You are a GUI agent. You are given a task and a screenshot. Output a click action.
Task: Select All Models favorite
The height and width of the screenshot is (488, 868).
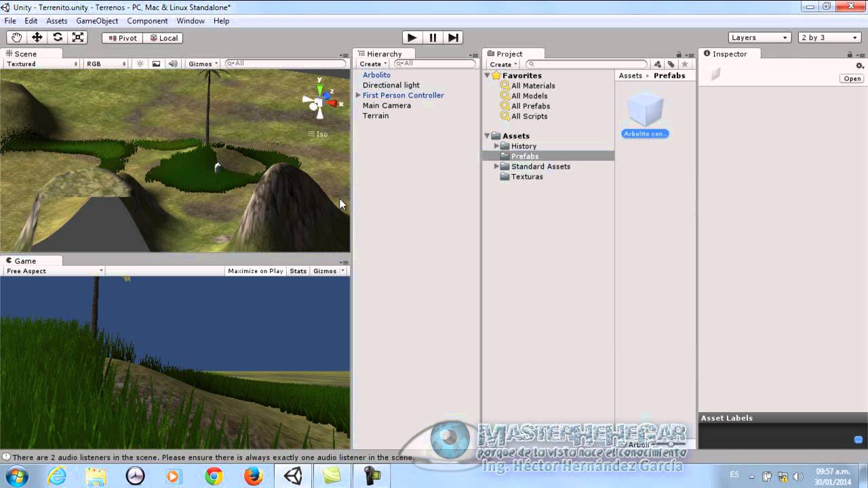point(529,96)
